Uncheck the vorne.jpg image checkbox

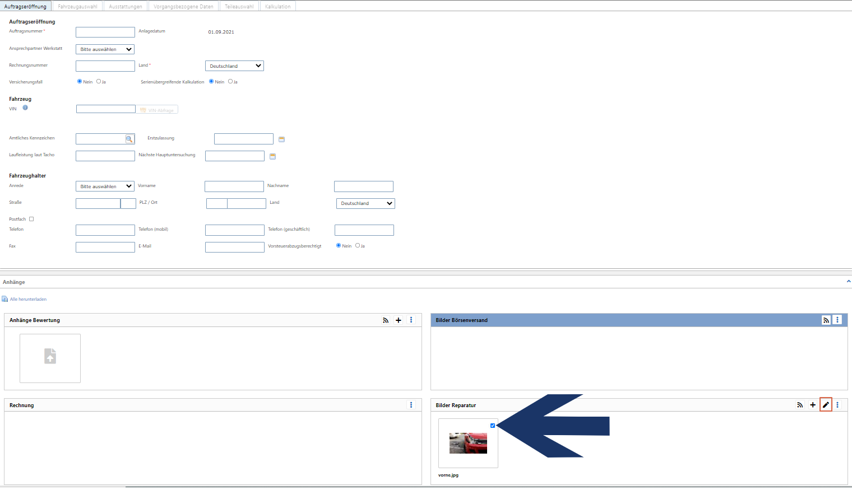[x=493, y=426]
